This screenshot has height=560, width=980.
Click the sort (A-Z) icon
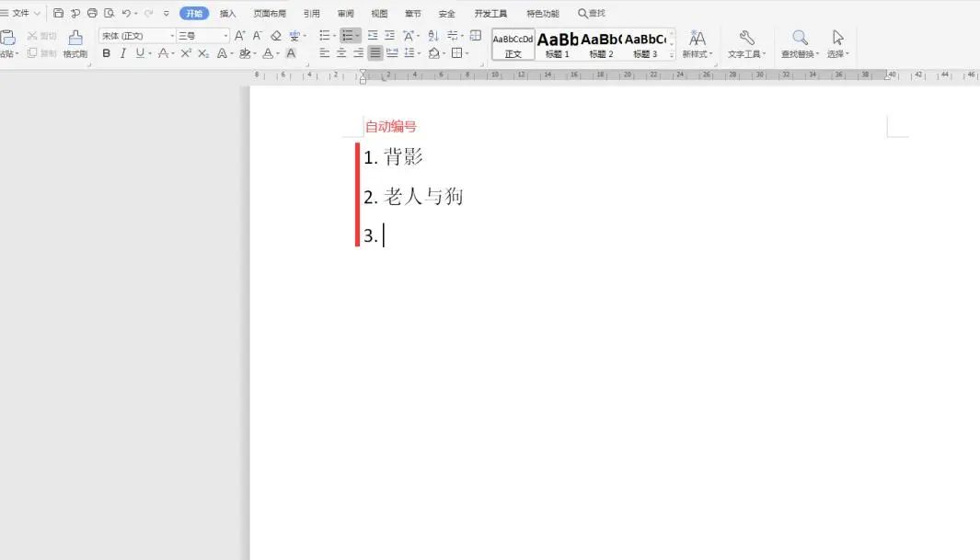point(433,36)
